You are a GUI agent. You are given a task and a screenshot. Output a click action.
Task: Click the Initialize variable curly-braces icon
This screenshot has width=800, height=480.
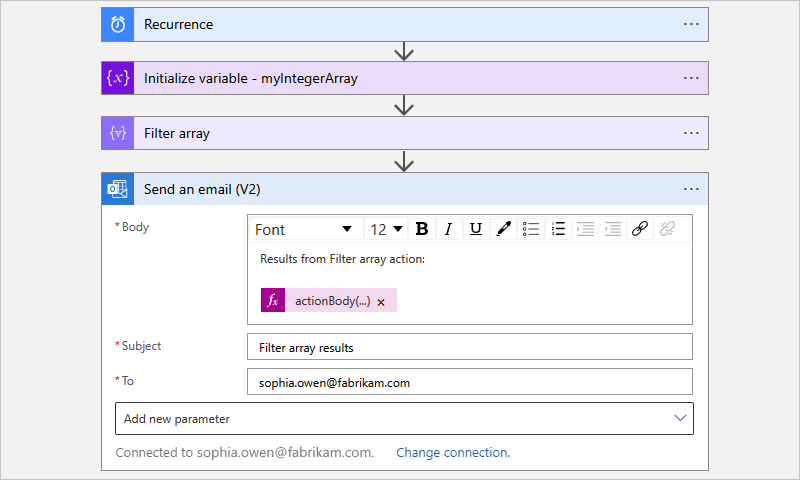point(117,78)
